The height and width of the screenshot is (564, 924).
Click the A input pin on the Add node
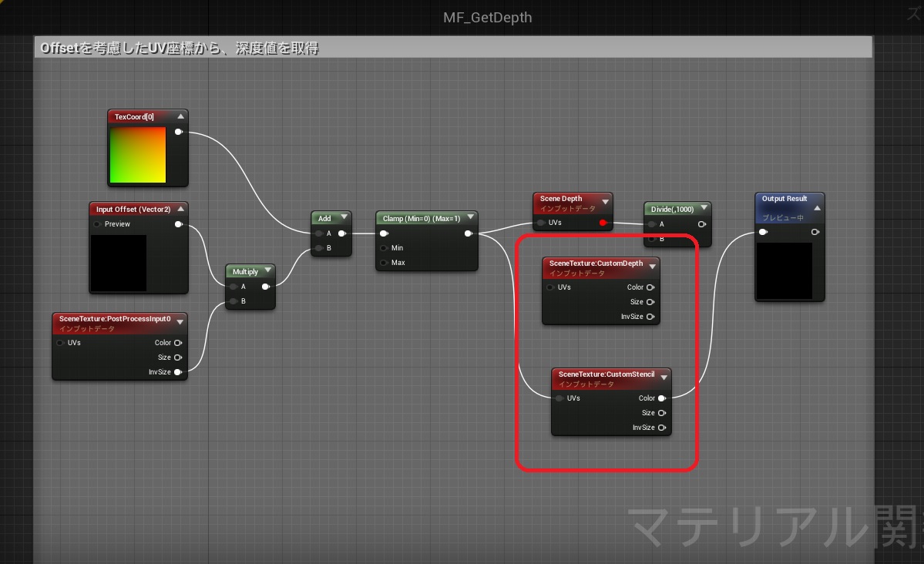click(318, 233)
